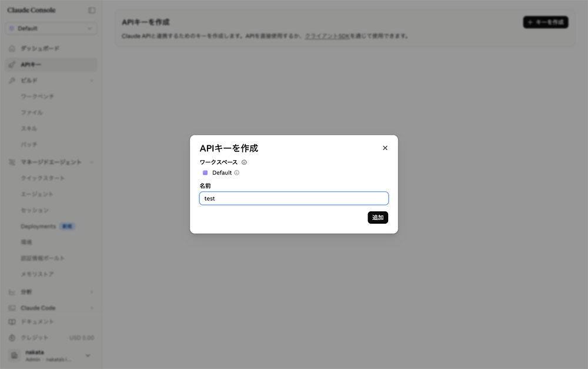Click the 分析 chart icon
588x369 pixels.
(x=12, y=292)
